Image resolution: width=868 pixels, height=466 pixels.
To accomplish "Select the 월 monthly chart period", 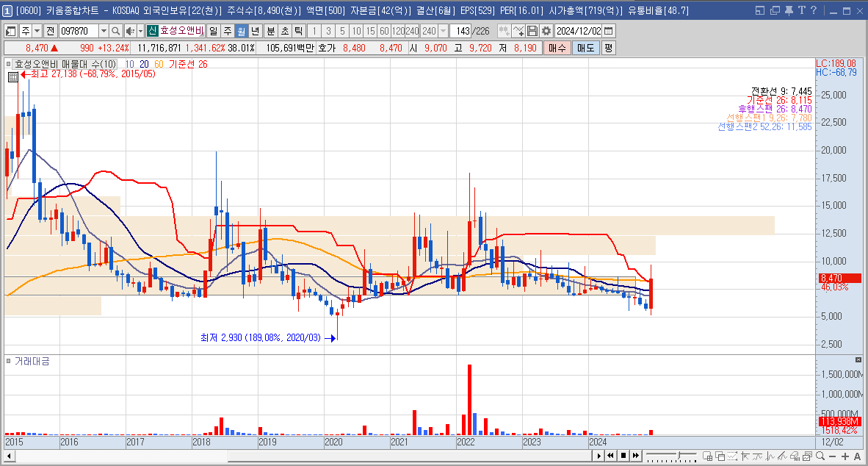I will coord(242,31).
